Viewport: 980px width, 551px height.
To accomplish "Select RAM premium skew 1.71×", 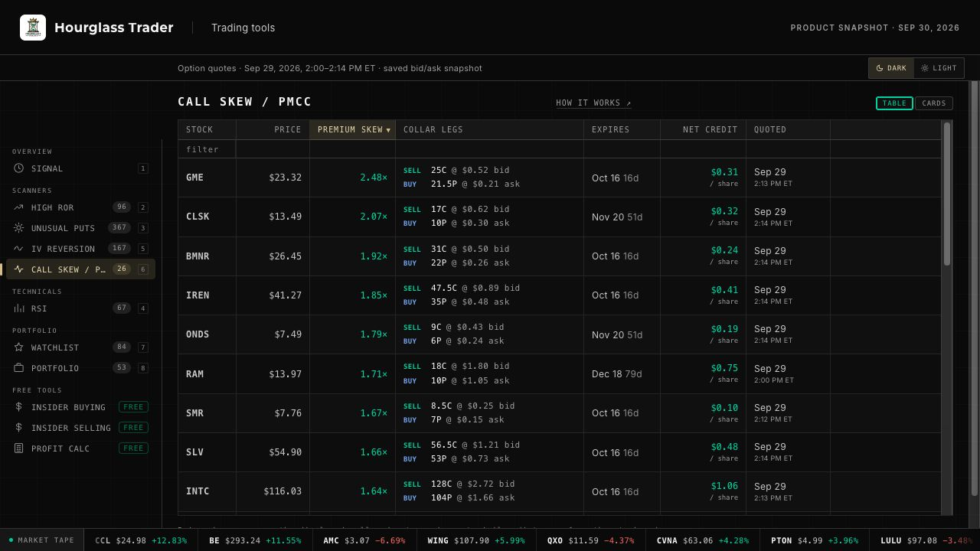I will (374, 374).
